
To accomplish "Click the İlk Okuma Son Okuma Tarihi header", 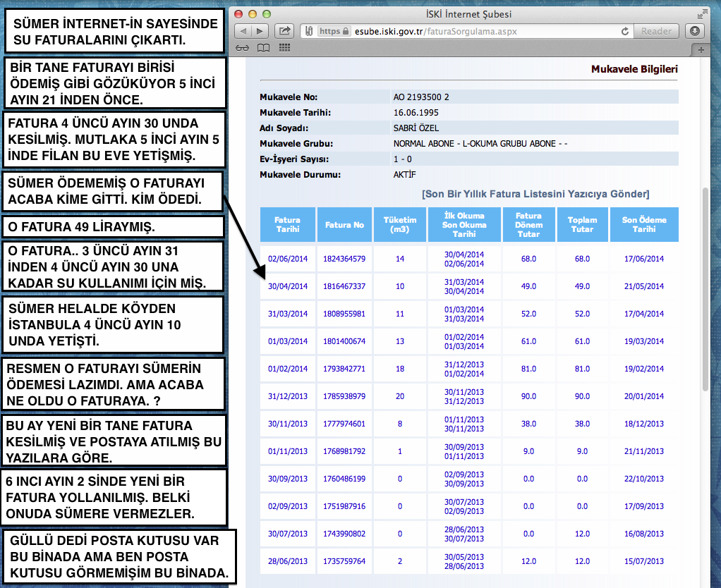I will (x=464, y=225).
